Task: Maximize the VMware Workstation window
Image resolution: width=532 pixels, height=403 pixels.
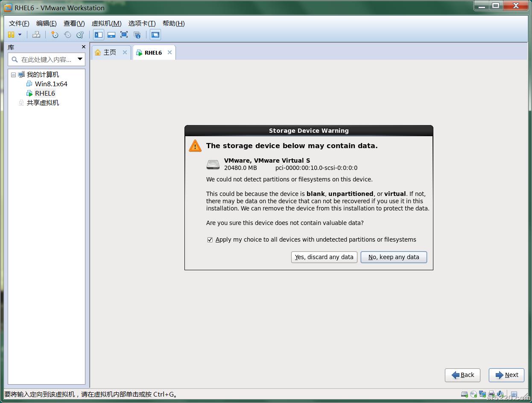Action: pos(496,6)
